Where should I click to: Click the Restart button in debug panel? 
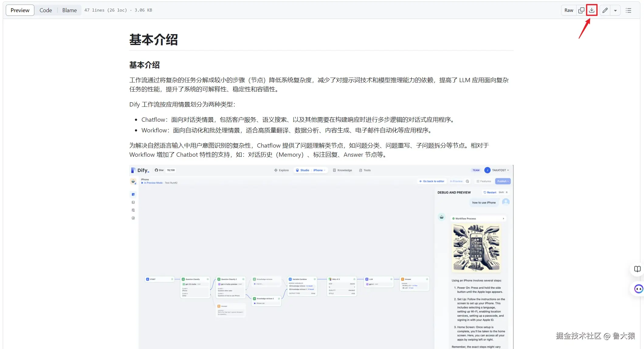(490, 193)
